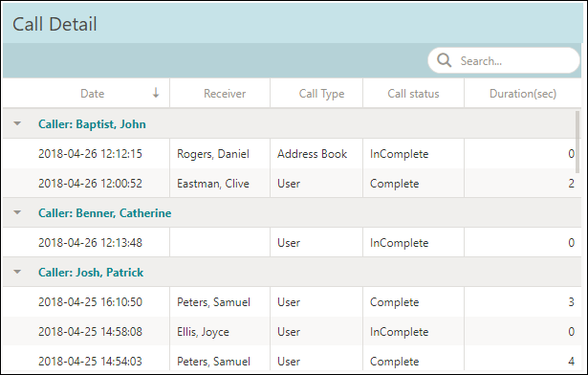Select the Eastman, Clive receiver cell

click(x=220, y=183)
